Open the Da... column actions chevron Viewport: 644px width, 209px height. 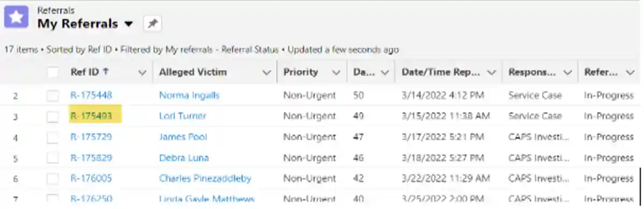pos(384,73)
